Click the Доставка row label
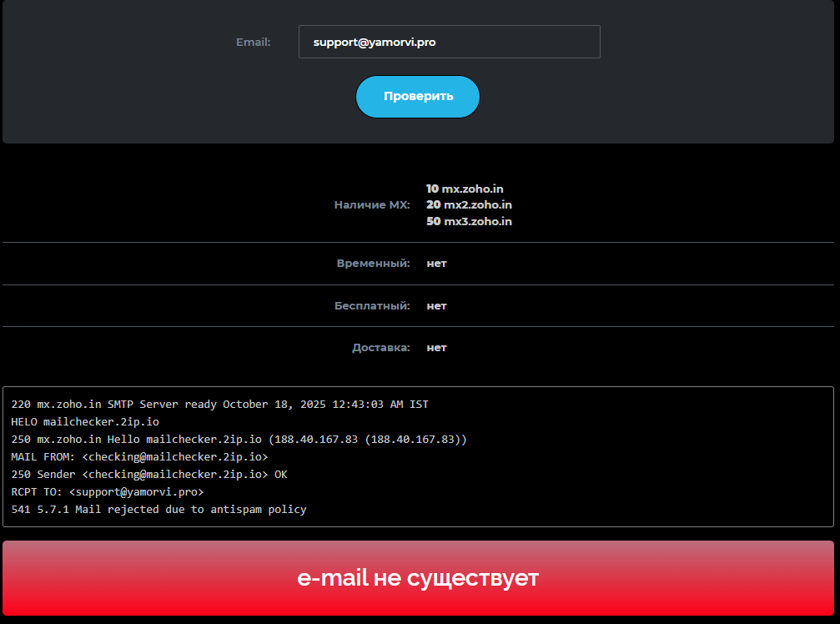This screenshot has height=624, width=840. coord(380,347)
